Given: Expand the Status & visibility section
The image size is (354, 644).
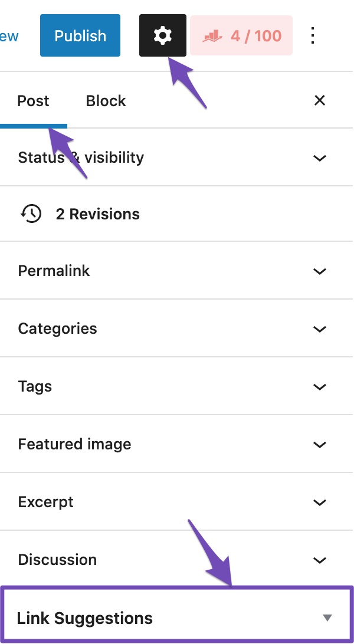Looking at the screenshot, I should pyautogui.click(x=177, y=157).
